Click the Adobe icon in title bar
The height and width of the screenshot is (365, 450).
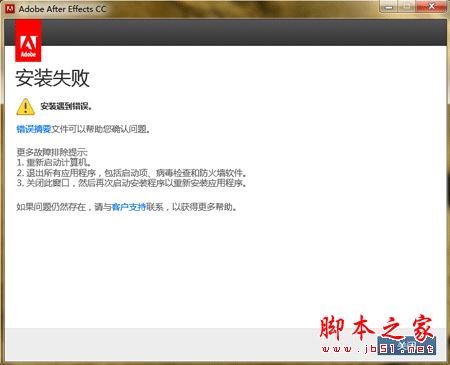[10, 9]
